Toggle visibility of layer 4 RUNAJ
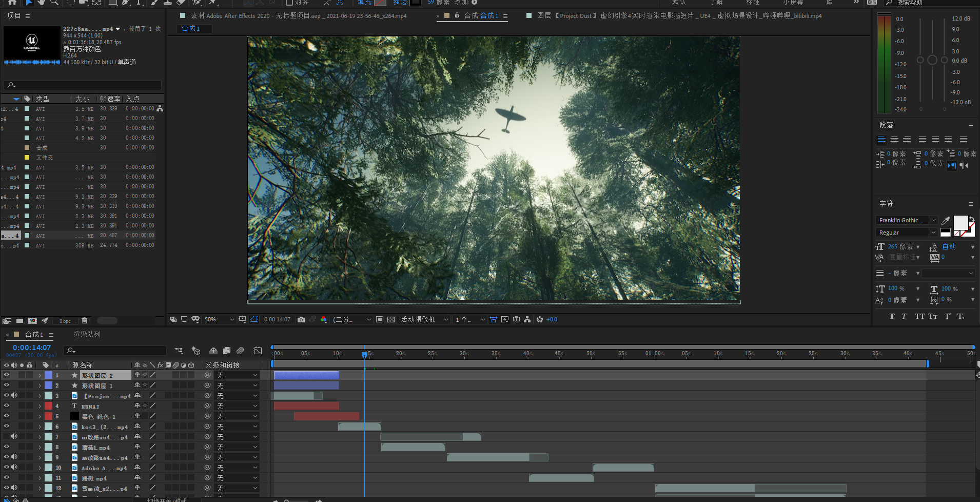 (x=7, y=406)
